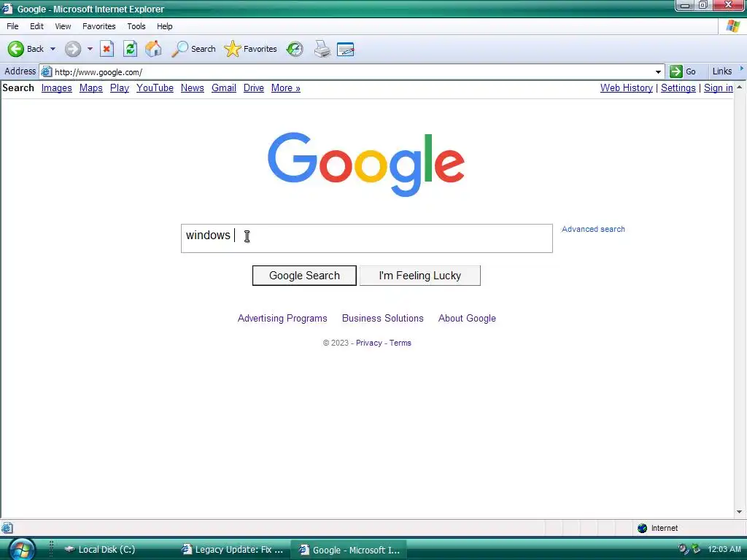Open the Favorites menu
The width and height of the screenshot is (747, 560).
(x=99, y=26)
